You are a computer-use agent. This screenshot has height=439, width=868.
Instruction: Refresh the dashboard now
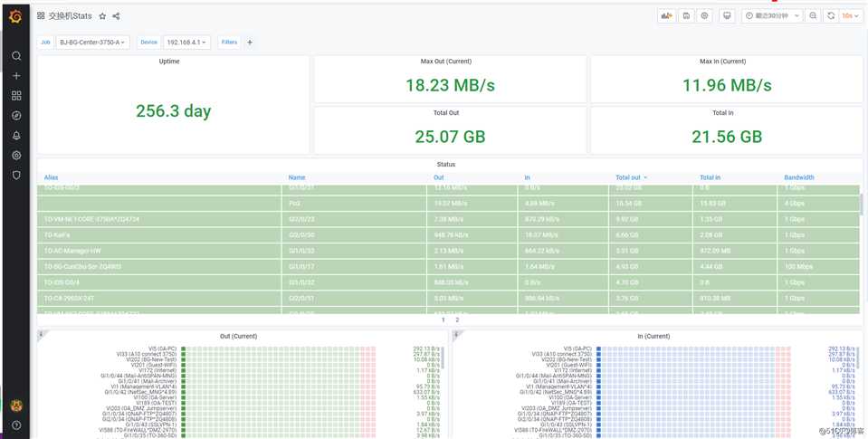(x=831, y=16)
